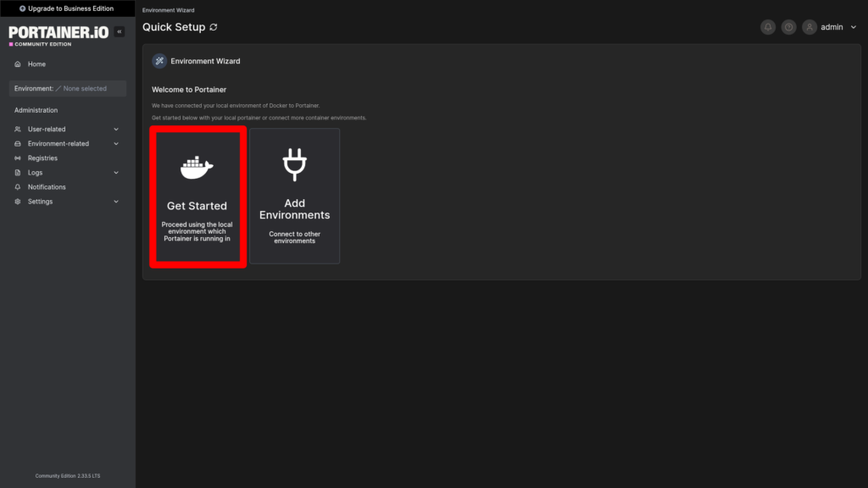Click the Registries icon in sidebar
Screen dimensions: 868x488
point(18,158)
